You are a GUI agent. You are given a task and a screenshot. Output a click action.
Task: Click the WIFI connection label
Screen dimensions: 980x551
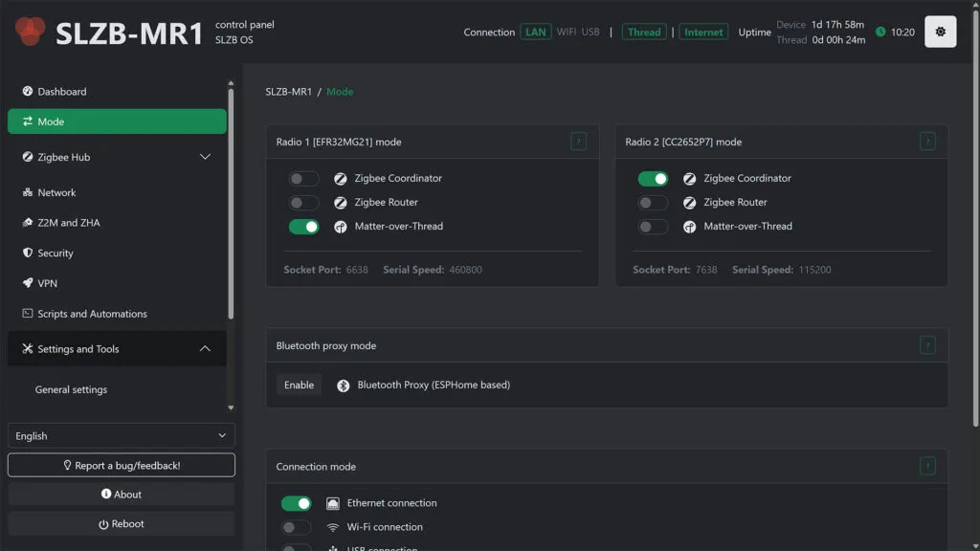(x=567, y=32)
